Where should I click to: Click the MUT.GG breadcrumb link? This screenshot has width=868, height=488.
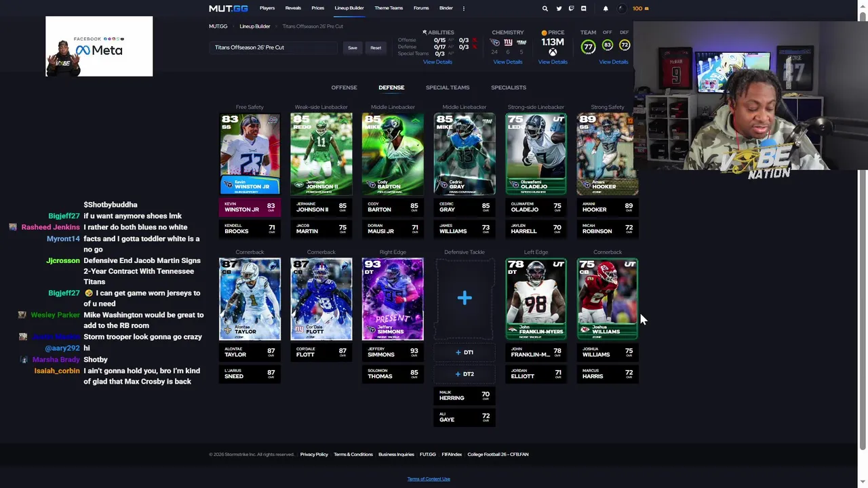218,26
